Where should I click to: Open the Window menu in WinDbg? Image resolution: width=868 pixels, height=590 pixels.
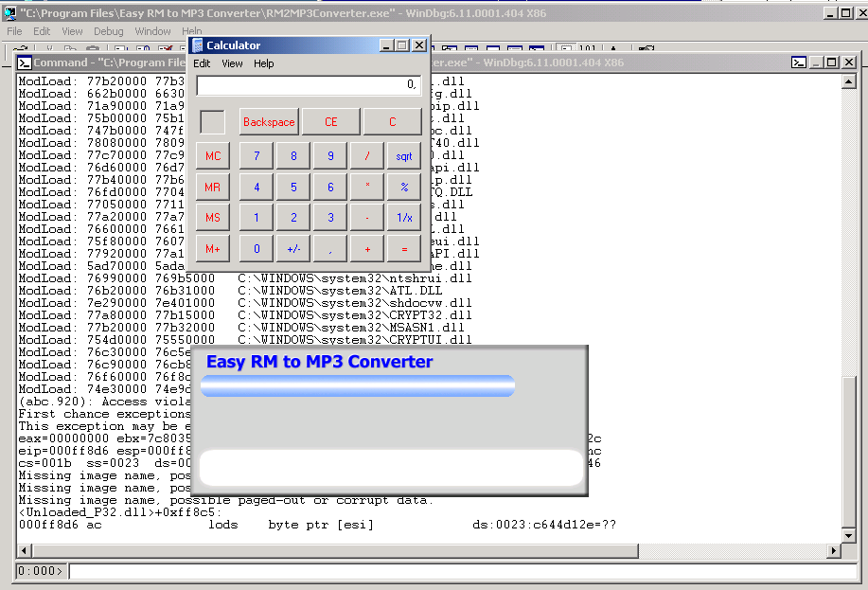pyautogui.click(x=152, y=31)
